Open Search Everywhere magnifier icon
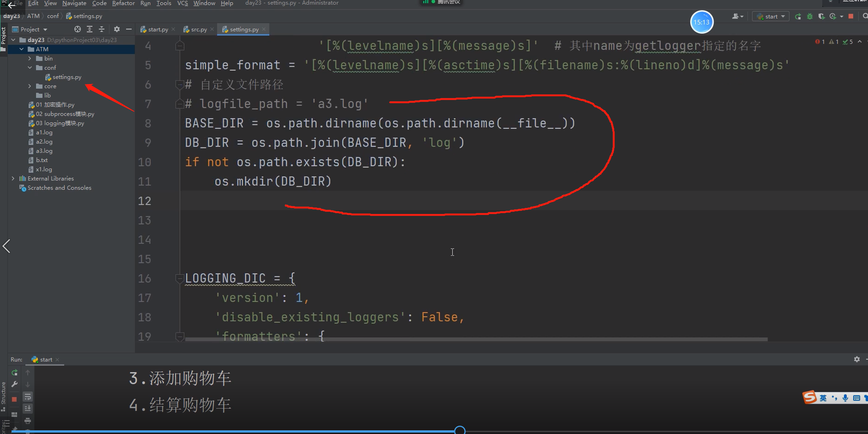868x434 pixels. pos(865,17)
